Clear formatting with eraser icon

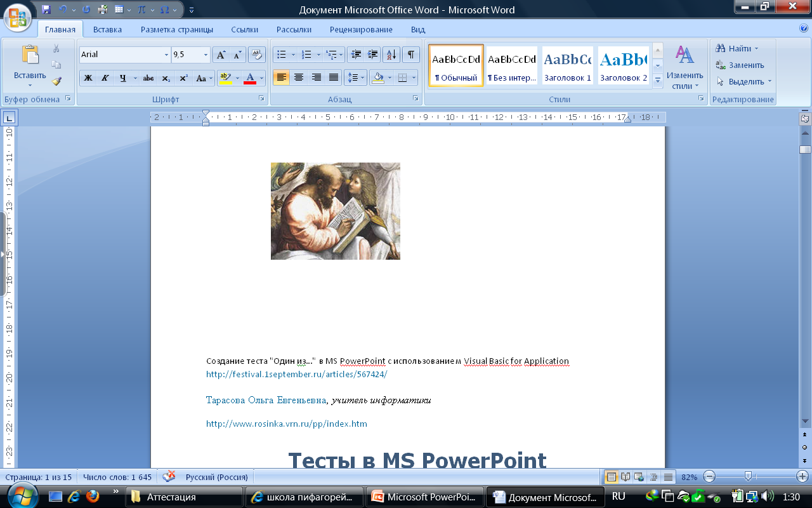click(x=257, y=55)
